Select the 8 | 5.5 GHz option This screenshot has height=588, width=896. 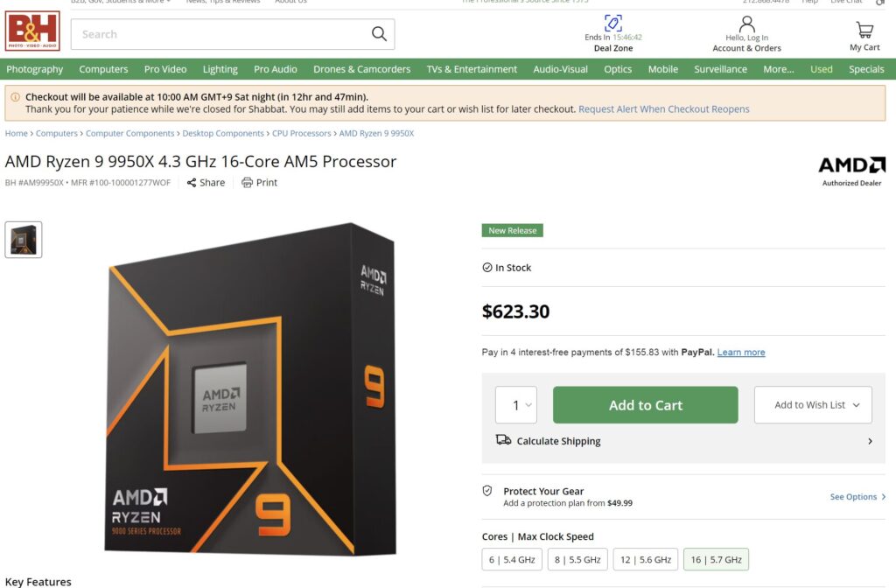coord(577,559)
